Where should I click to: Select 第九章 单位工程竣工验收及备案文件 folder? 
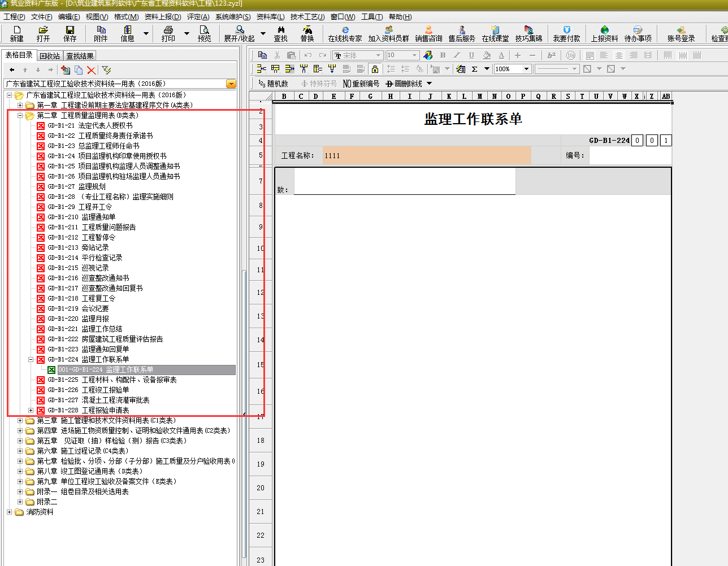tap(107, 481)
